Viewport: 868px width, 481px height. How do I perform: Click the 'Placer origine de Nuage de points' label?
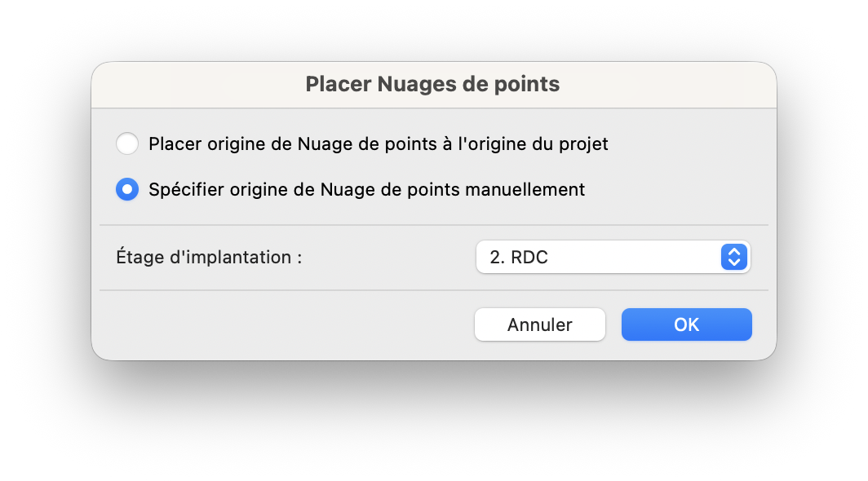(378, 144)
